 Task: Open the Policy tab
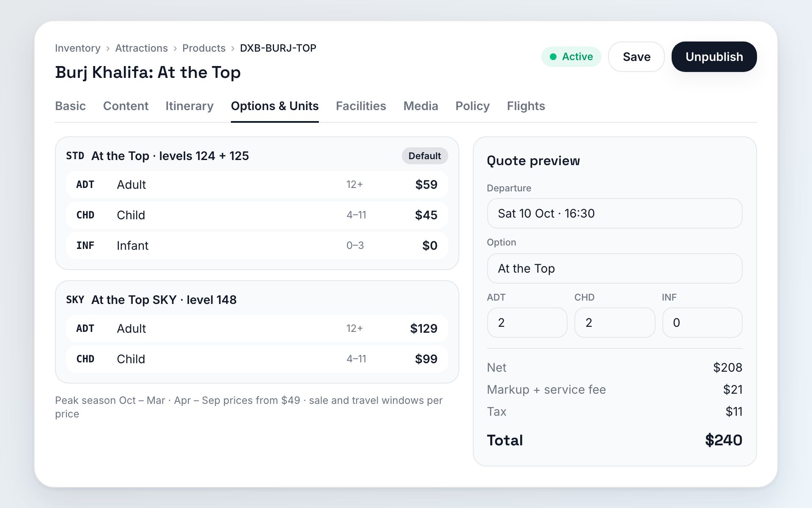[472, 106]
